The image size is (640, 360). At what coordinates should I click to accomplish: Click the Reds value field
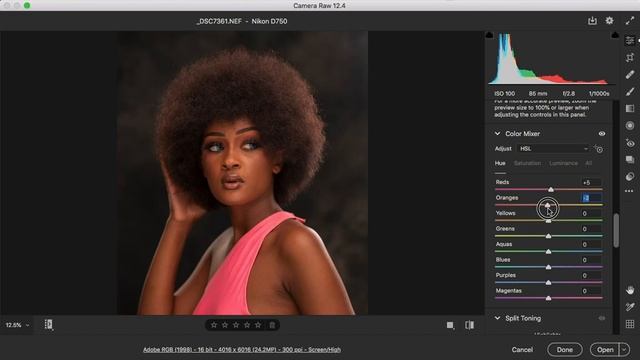pyautogui.click(x=591, y=182)
